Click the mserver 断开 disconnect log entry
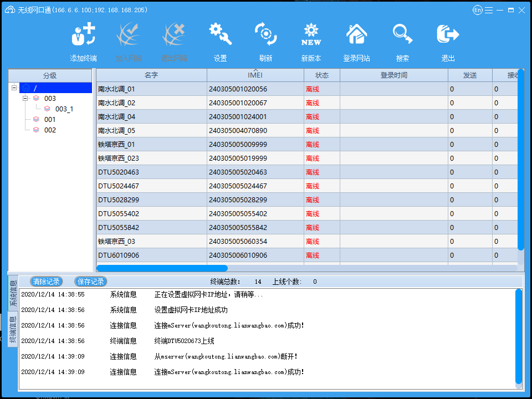This screenshot has width=532, height=399. click(x=226, y=356)
